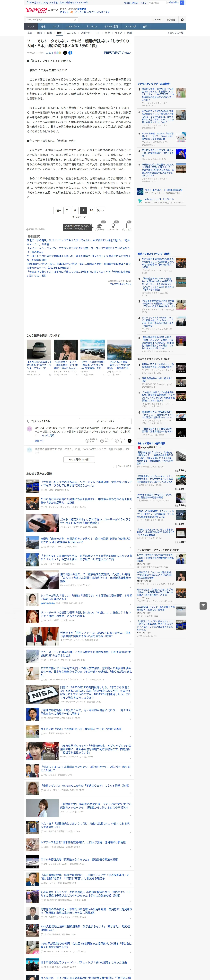Open the トップ tab
Screen dimensions: 210x980
click(x=31, y=27)
